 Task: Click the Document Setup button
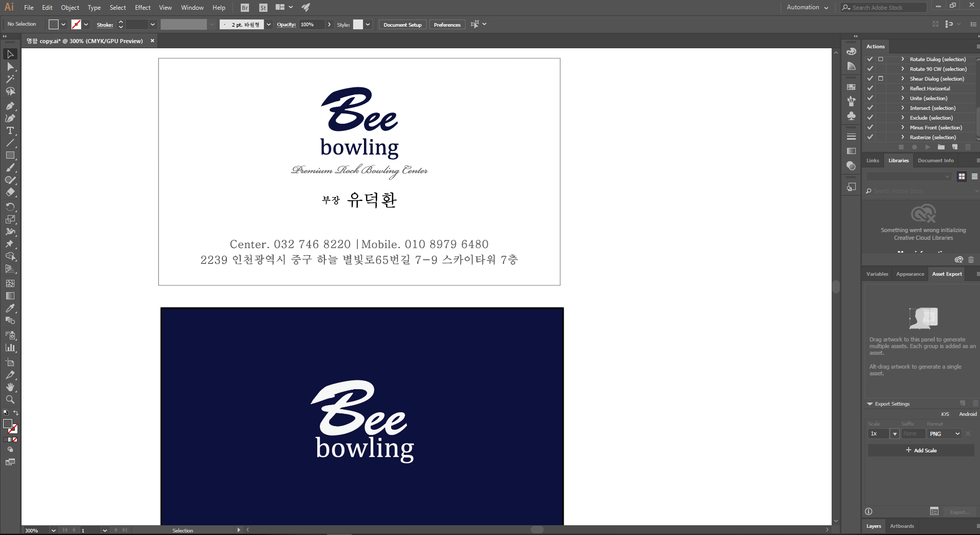click(402, 25)
